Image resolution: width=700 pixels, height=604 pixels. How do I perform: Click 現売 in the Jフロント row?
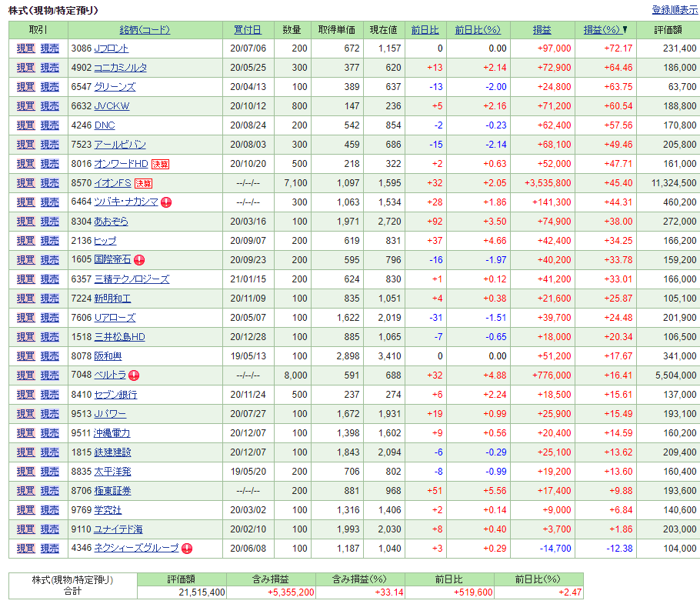click(49, 48)
